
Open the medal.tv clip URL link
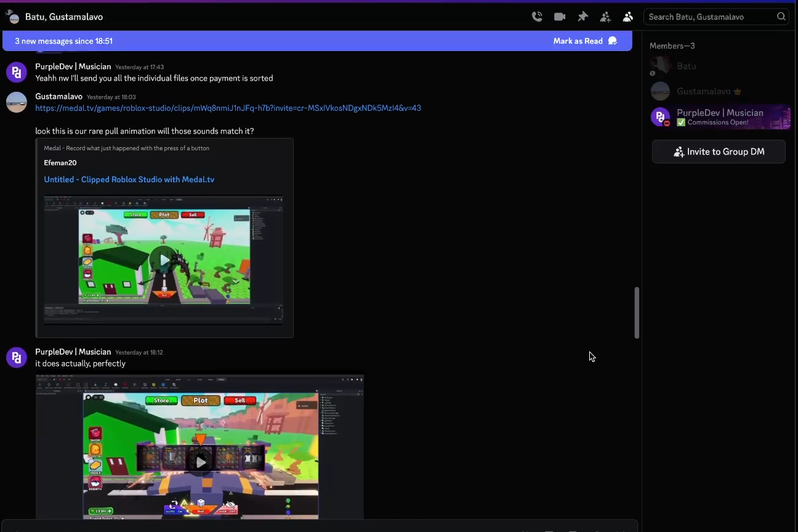(228, 108)
